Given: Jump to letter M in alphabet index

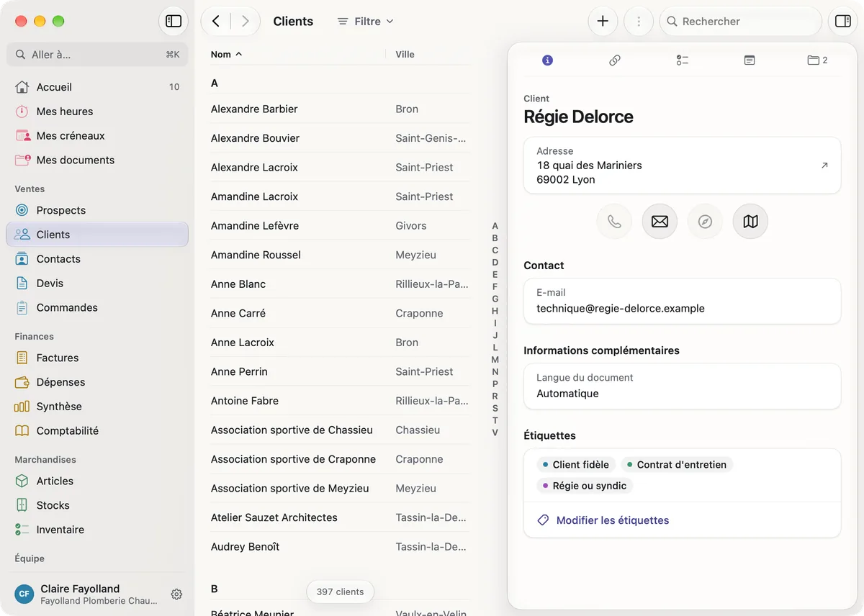Looking at the screenshot, I should [495, 360].
